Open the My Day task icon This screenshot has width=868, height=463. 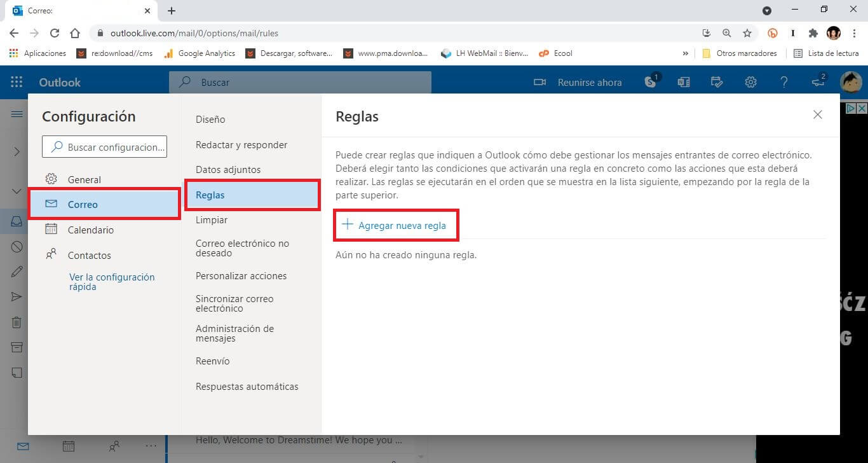point(717,82)
